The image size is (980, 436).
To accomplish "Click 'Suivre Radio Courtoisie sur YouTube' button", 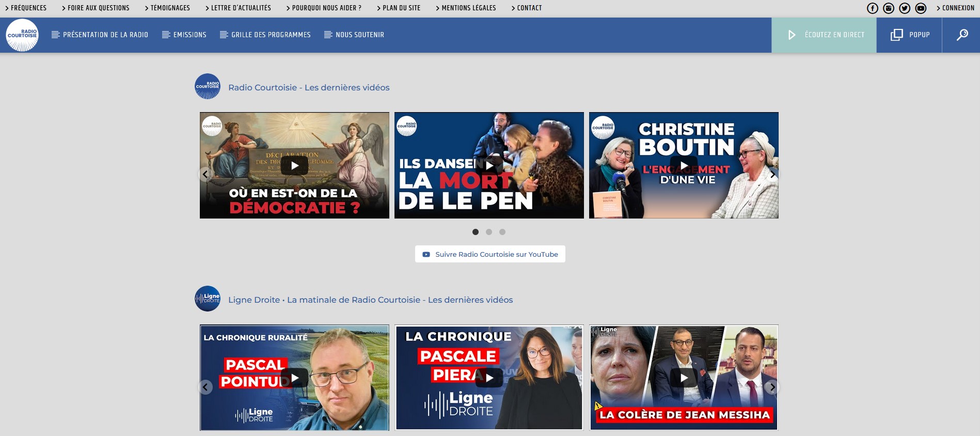I will 490,254.
